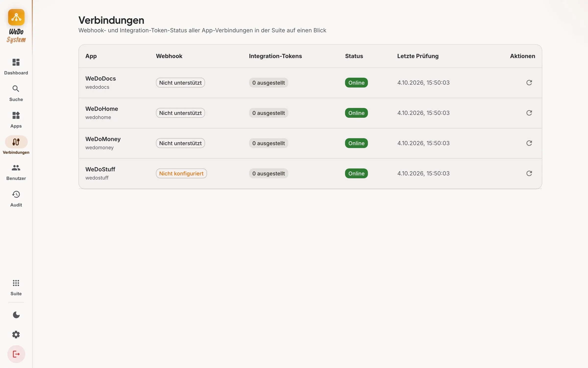
Task: Select the WeDoMoney app name
Action: pyautogui.click(x=103, y=139)
